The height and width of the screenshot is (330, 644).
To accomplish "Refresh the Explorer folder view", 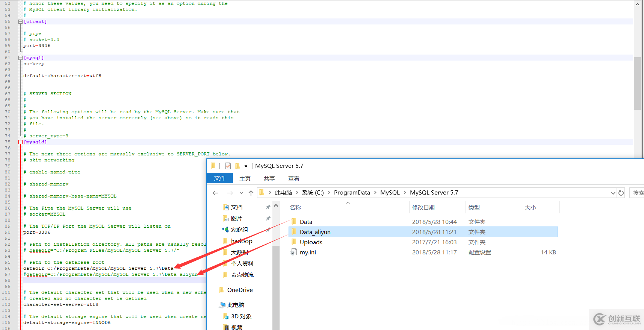I will click(x=621, y=193).
